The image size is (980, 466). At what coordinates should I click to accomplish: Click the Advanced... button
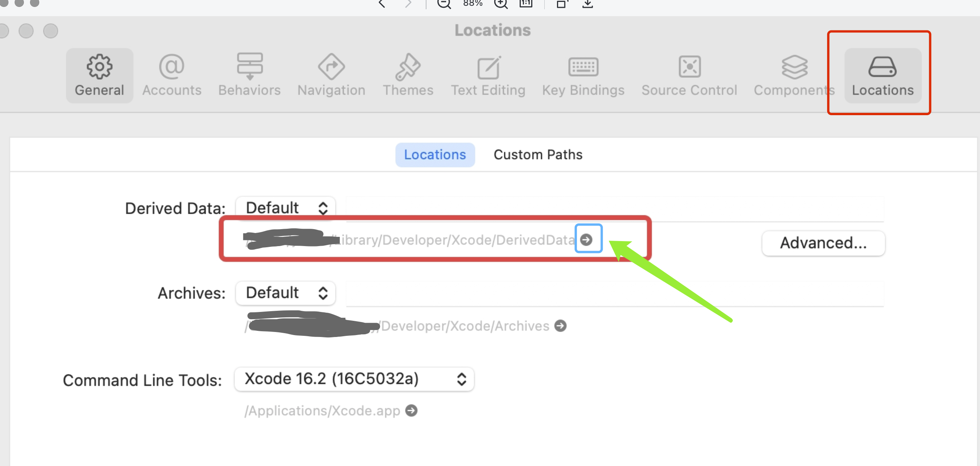pyautogui.click(x=823, y=243)
